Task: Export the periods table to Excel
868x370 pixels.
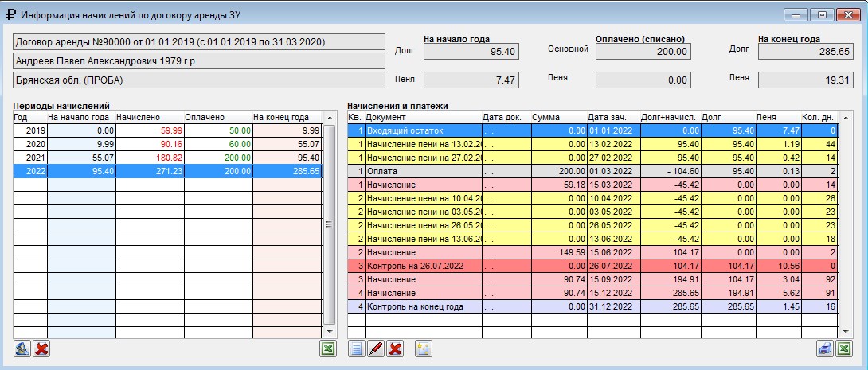Action: (328, 349)
